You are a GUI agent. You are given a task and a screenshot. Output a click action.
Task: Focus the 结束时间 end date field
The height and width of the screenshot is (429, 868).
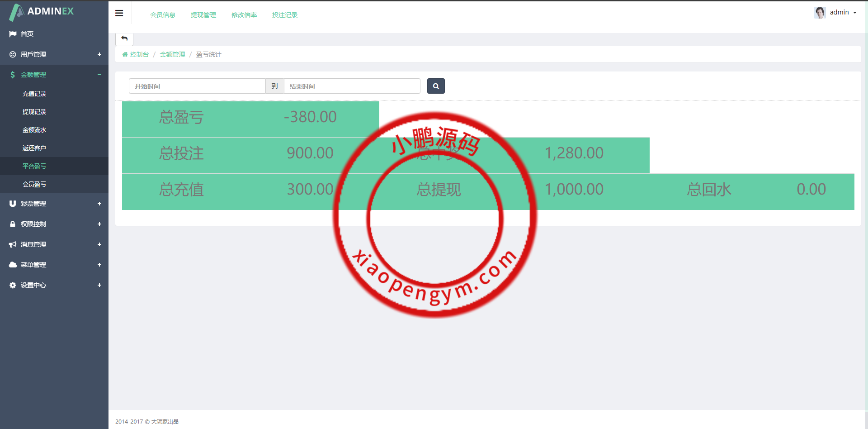(352, 86)
